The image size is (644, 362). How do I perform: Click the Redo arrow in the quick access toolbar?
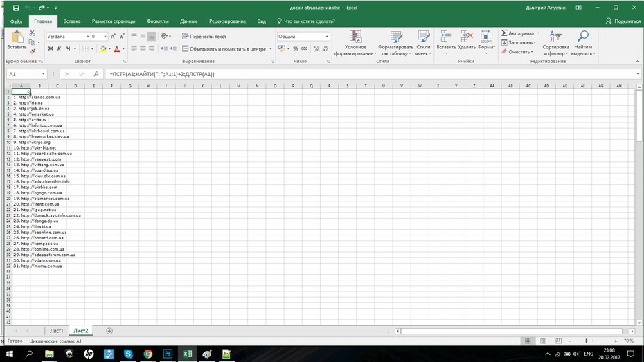point(42,8)
